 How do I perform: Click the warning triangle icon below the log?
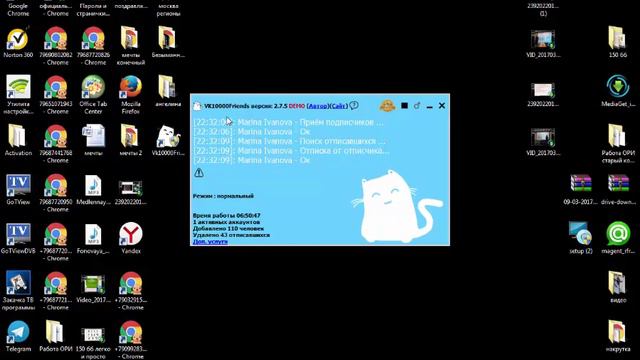199,173
